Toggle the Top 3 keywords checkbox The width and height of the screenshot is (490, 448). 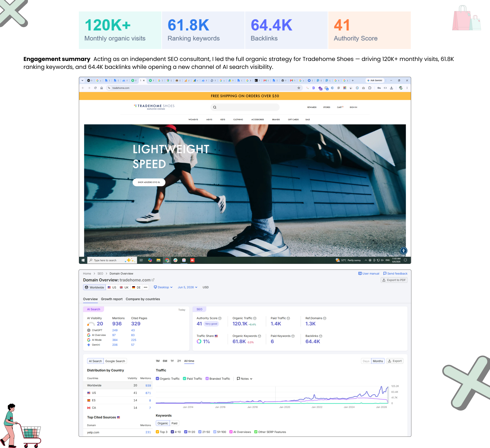[x=157, y=432]
